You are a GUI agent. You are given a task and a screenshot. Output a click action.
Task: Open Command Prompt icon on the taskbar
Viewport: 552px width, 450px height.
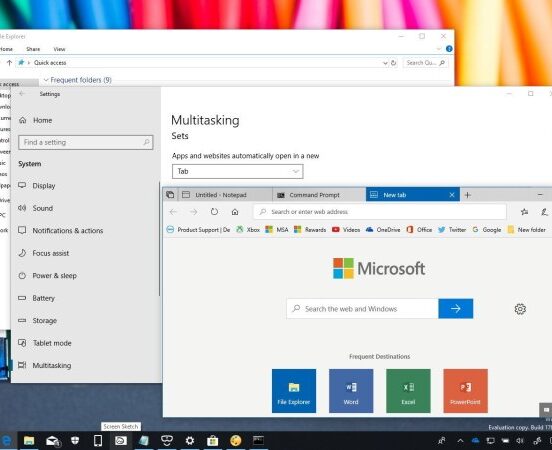pyautogui.click(x=258, y=440)
